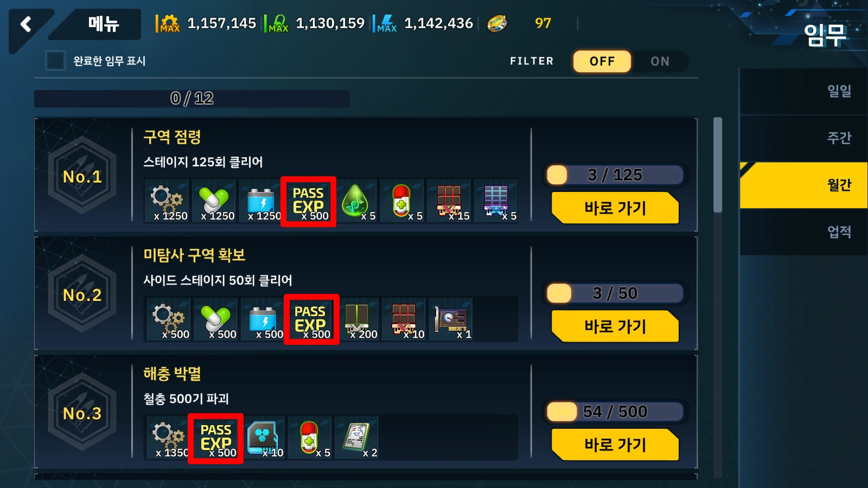The width and height of the screenshot is (868, 488).
Task: Click the 3 / 50 progress bar
Action: 615,293
